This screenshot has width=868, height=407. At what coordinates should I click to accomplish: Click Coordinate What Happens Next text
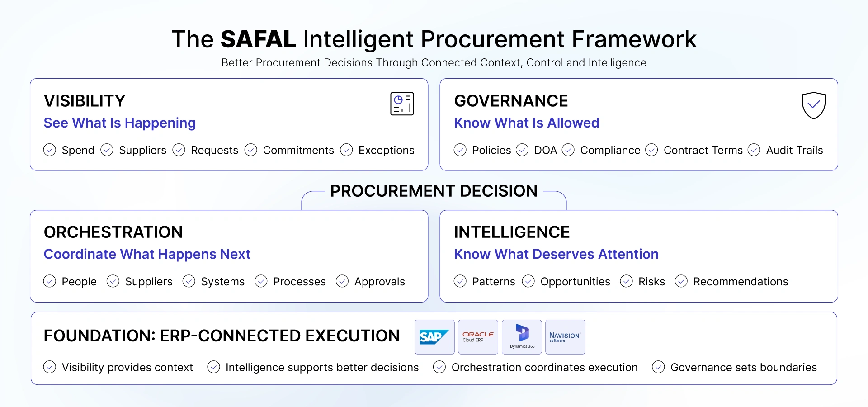pos(147,254)
